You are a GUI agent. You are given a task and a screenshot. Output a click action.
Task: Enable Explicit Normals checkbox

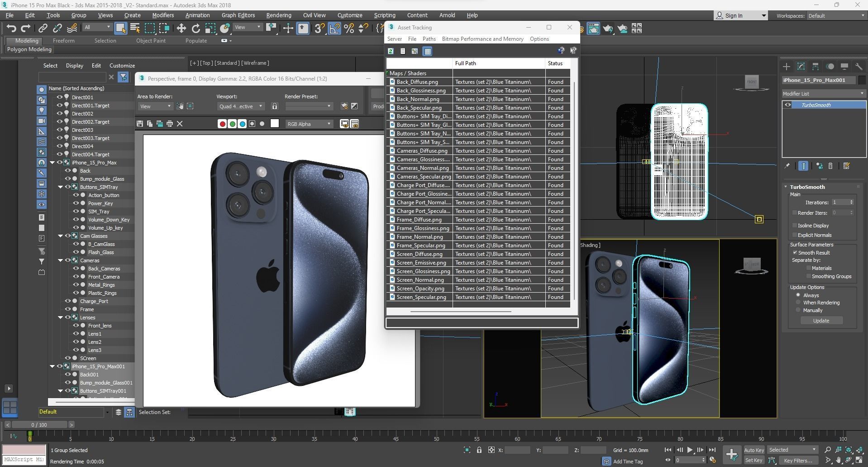click(x=795, y=235)
